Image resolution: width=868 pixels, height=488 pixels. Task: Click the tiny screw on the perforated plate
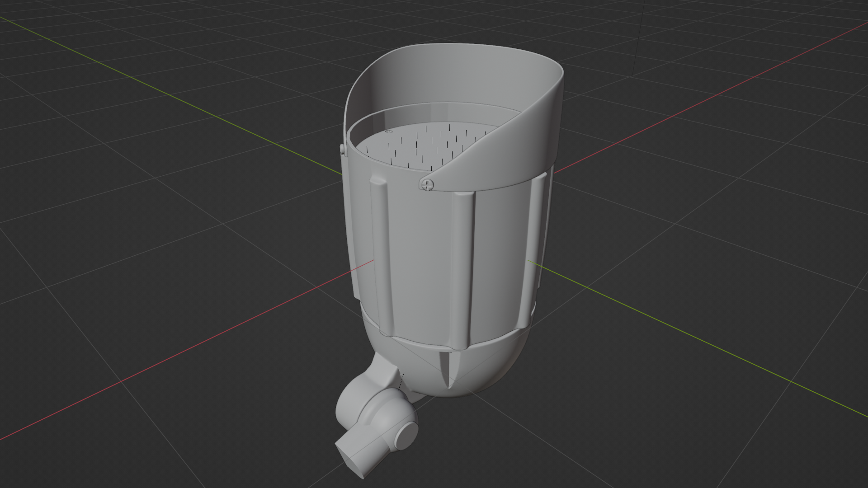click(388, 131)
